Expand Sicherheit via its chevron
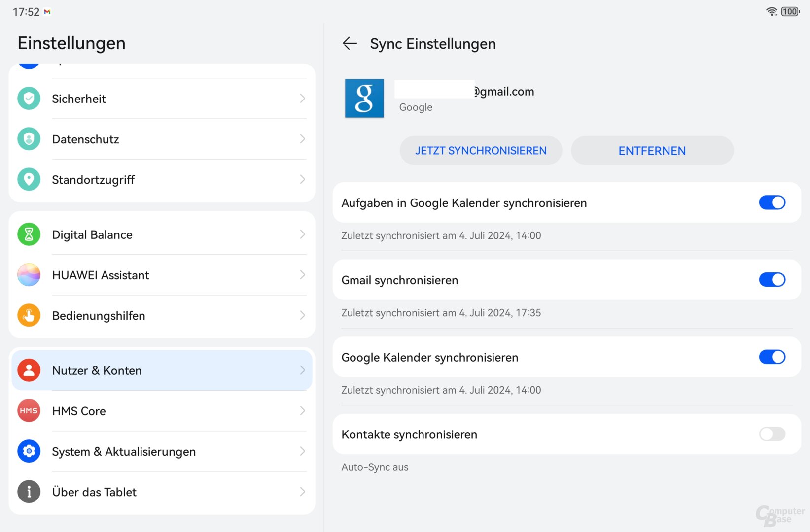The height and width of the screenshot is (532, 810). (x=302, y=99)
